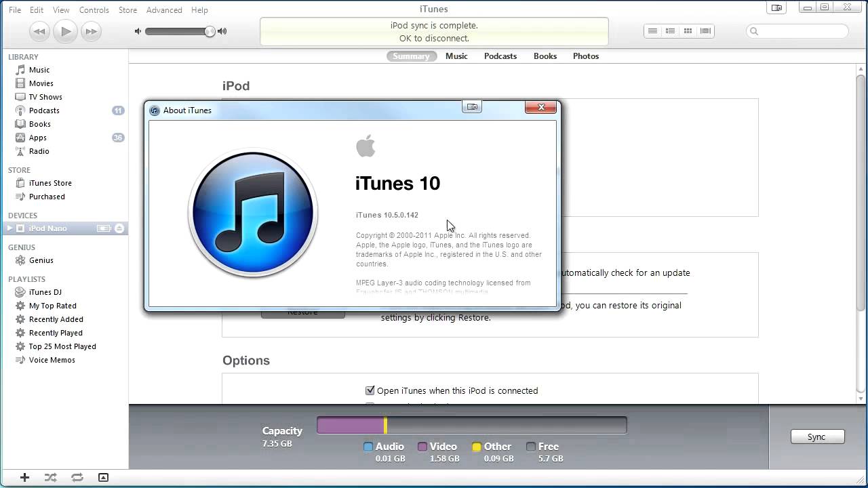Image resolution: width=868 pixels, height=488 pixels.
Task: Click the iTunes music note logo
Action: (253, 212)
